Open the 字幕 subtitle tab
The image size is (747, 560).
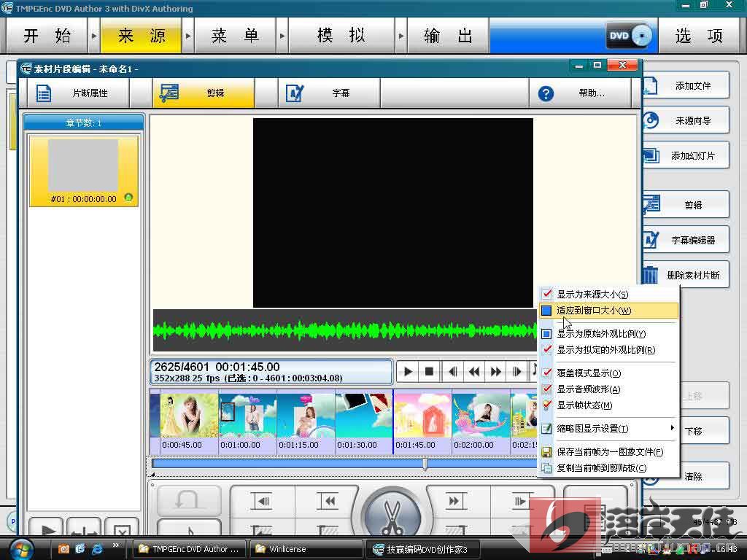(x=329, y=93)
